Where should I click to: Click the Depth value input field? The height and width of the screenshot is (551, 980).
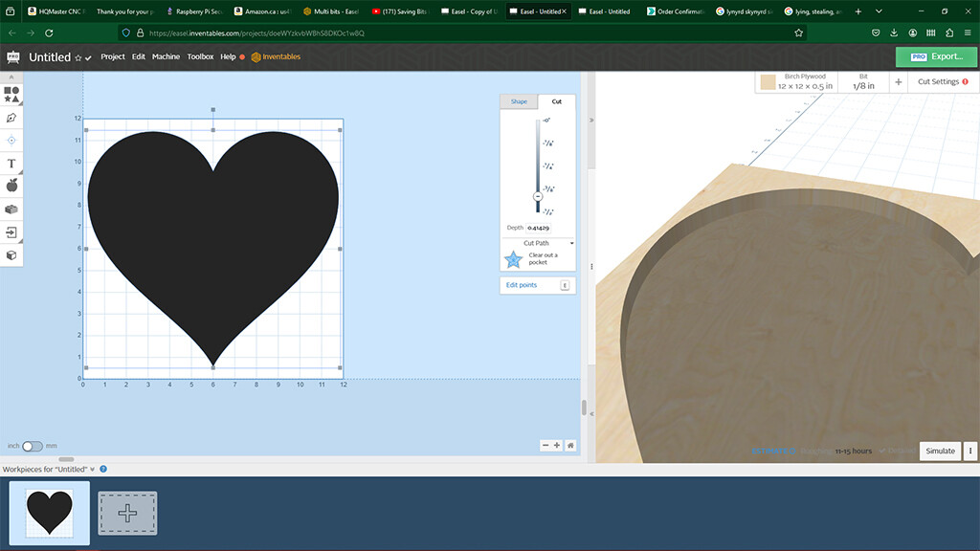538,228
